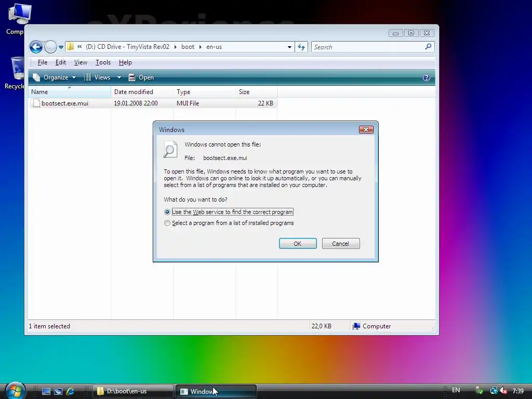Close the Windows dialog with red X
This screenshot has width=532, height=399.
tap(366, 129)
